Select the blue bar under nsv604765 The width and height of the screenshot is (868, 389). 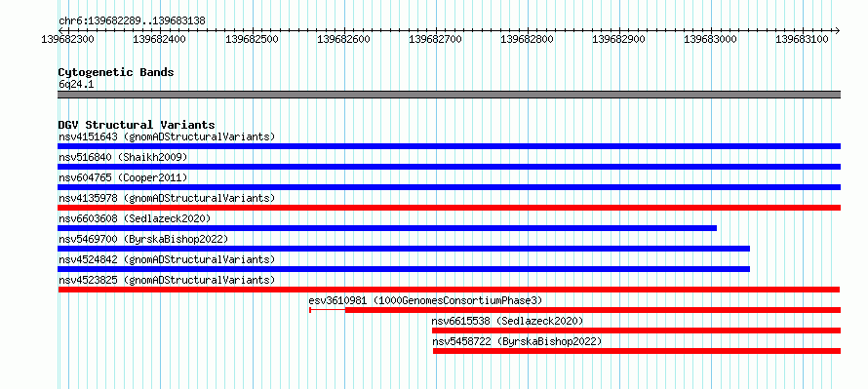(x=449, y=187)
